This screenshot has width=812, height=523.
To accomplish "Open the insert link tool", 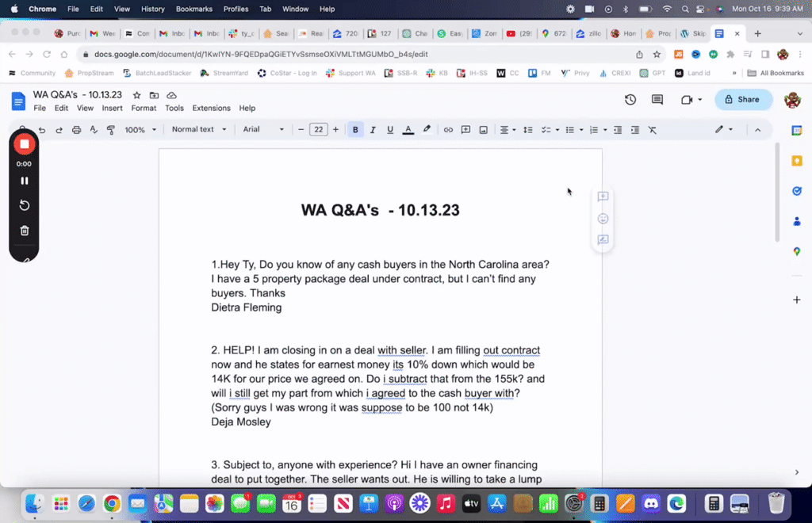I will point(450,129).
